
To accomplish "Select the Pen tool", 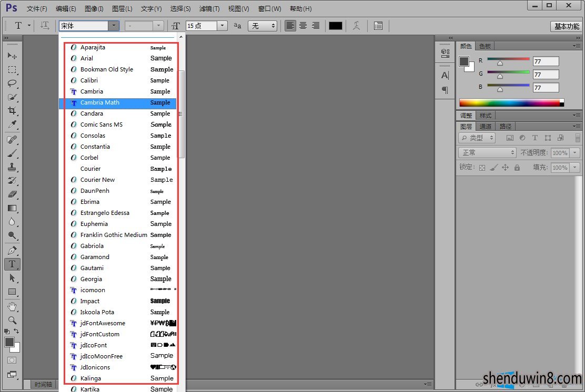I will click(x=12, y=250).
